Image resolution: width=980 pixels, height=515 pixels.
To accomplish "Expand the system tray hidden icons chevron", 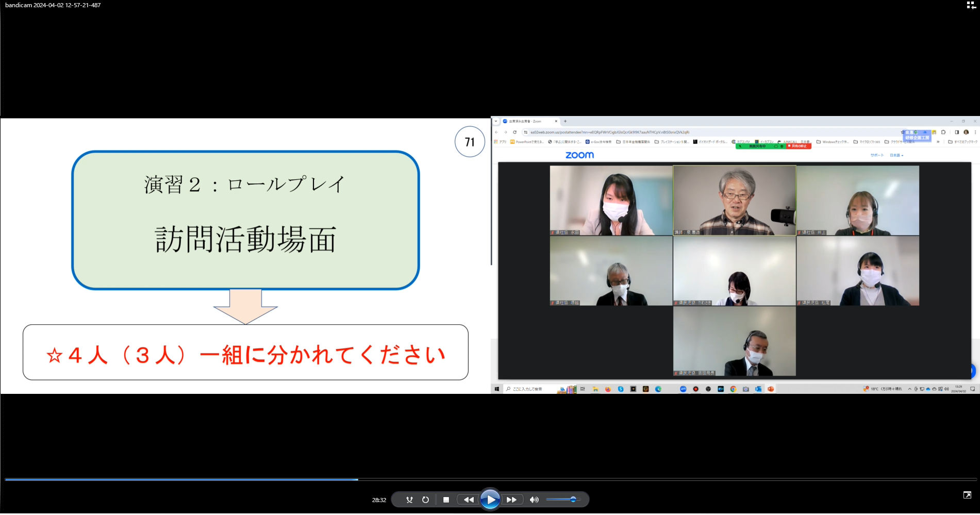I will 910,389.
